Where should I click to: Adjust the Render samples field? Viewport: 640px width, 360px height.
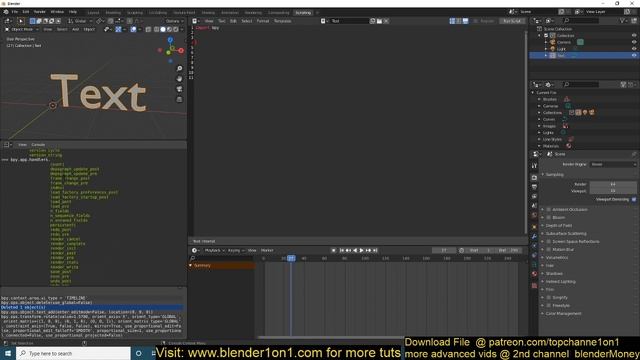pos(613,184)
